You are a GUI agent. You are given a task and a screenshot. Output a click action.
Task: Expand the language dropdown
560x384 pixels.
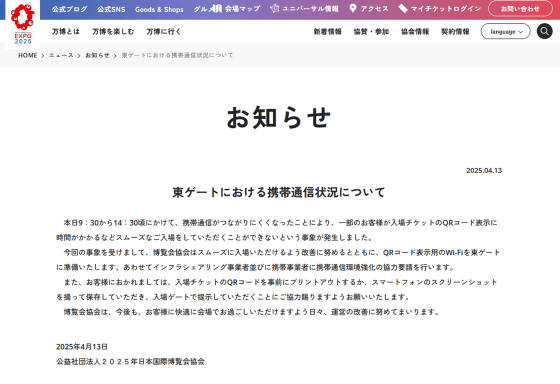pos(505,31)
